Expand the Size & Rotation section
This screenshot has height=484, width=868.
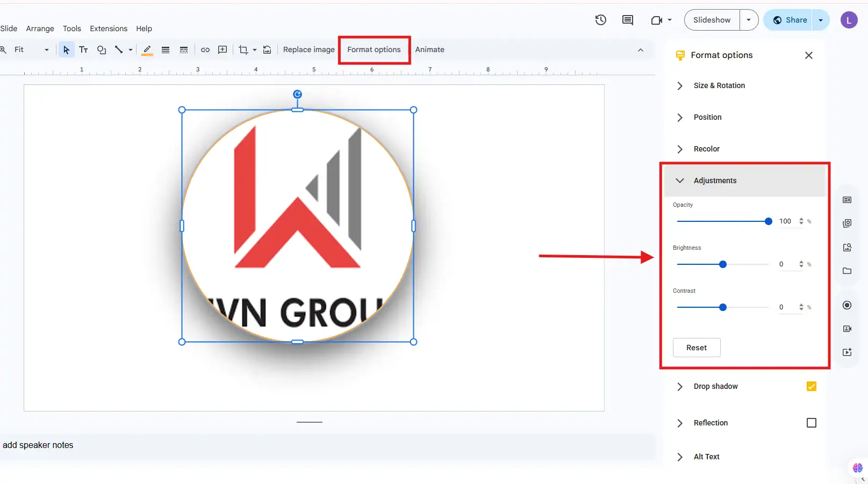719,85
